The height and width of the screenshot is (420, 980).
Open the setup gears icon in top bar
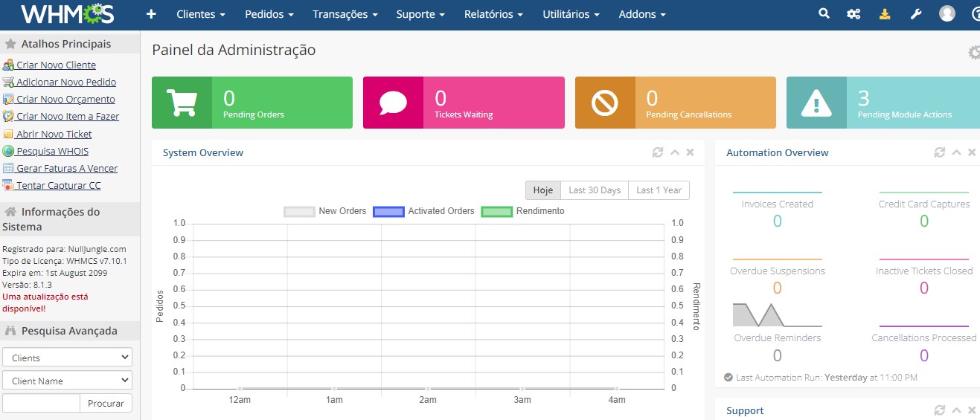[854, 14]
